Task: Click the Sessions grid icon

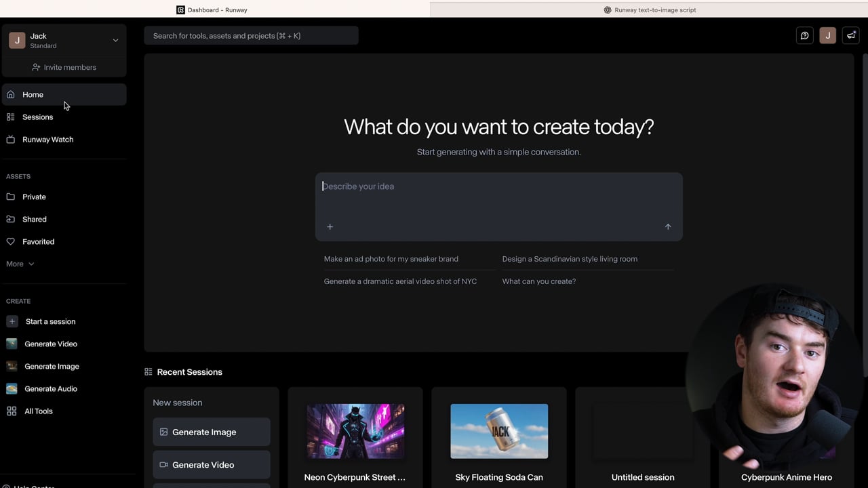Action: coord(10,117)
